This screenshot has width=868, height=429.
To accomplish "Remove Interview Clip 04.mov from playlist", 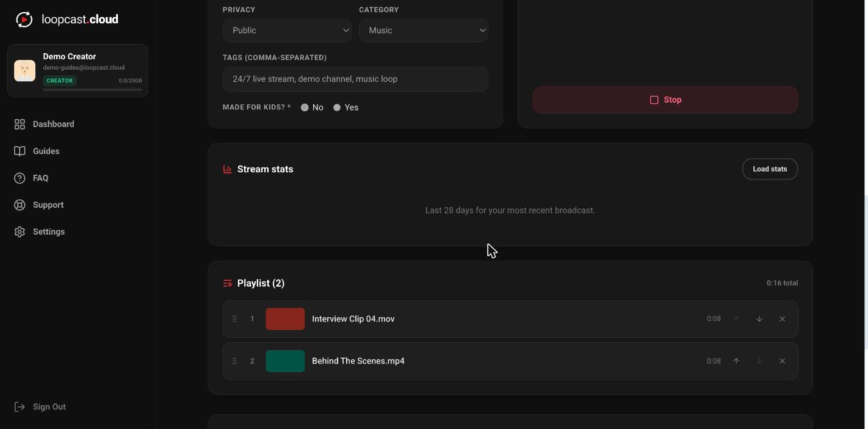I will point(783,319).
